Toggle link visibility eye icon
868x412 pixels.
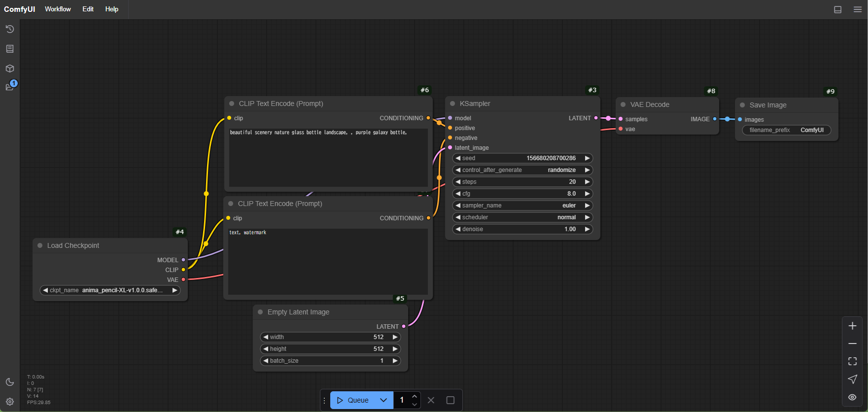pyautogui.click(x=852, y=397)
